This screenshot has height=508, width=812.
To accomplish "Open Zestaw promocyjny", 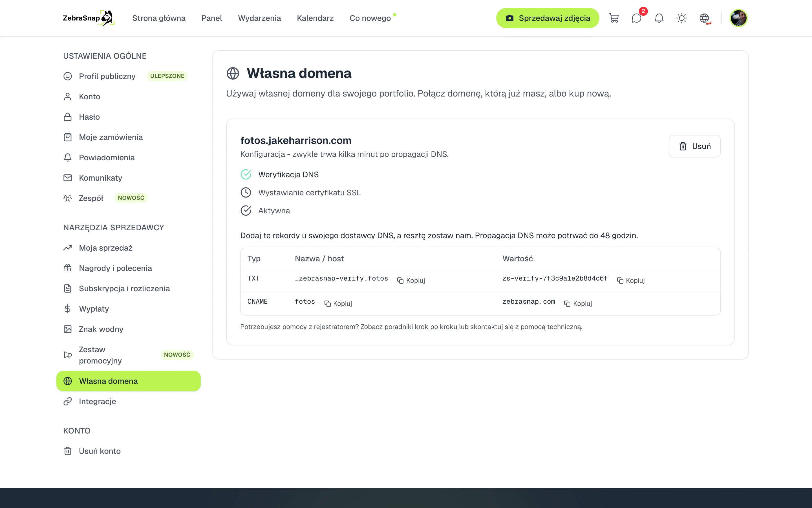I will click(x=129, y=355).
